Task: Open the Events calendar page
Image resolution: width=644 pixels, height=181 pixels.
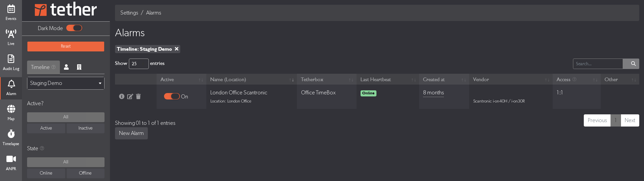Action: (11, 13)
